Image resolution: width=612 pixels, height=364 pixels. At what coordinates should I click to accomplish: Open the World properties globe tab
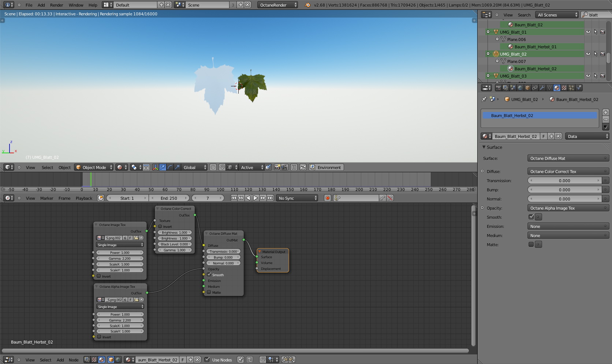click(520, 88)
